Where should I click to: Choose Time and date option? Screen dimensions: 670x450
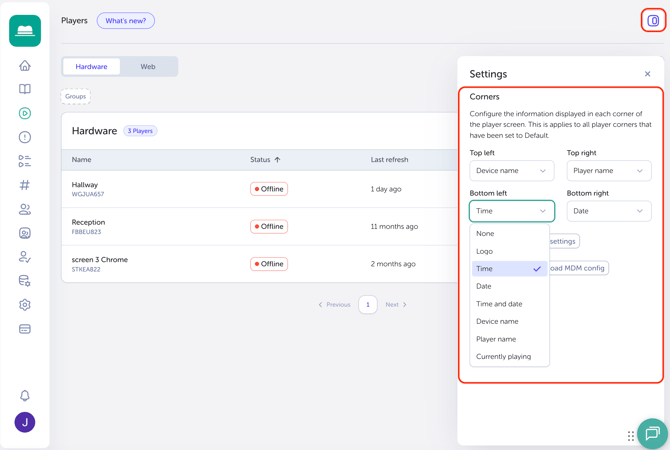[509, 304]
